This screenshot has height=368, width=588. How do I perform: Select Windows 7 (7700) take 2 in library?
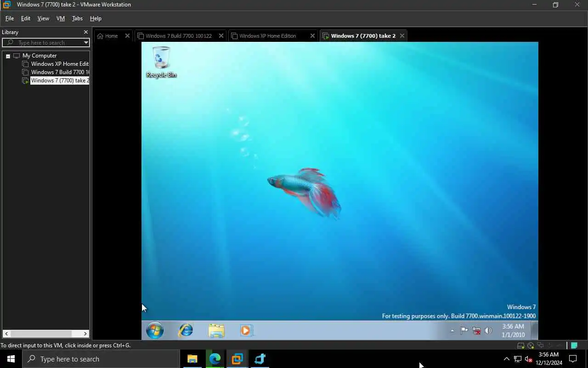(60, 80)
